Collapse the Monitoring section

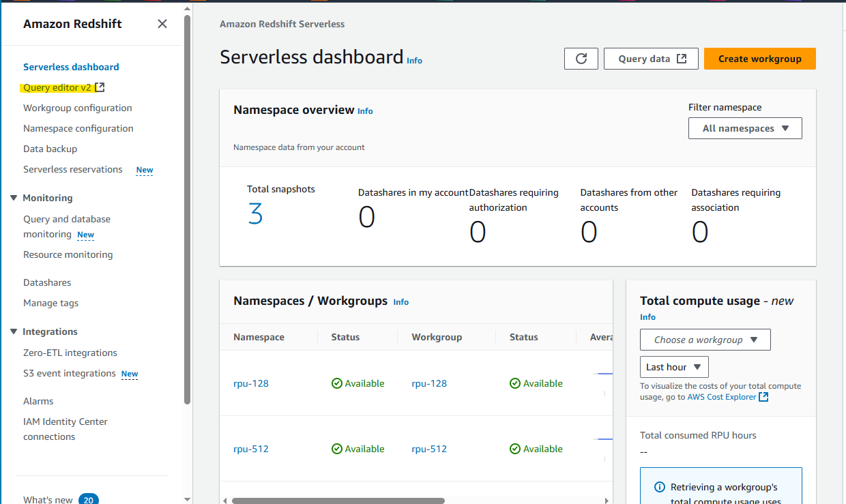(x=14, y=198)
